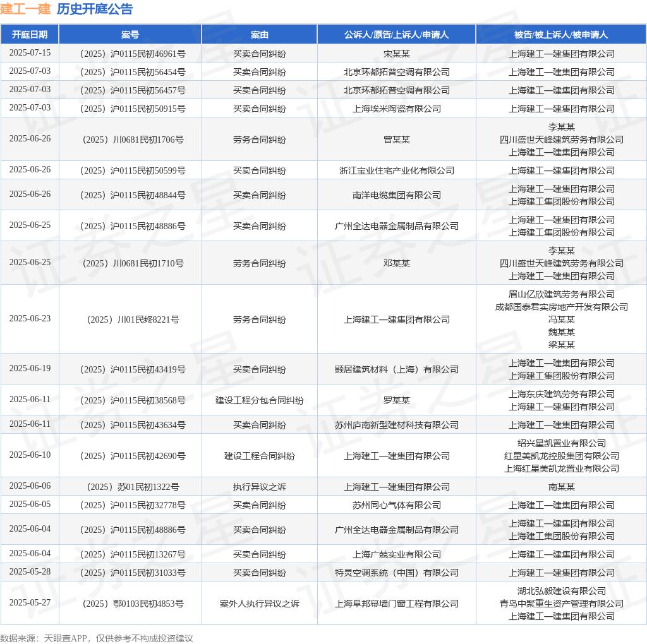Click case reason 建设工程合同纠纷
This screenshot has width=647, height=644.
(x=260, y=456)
